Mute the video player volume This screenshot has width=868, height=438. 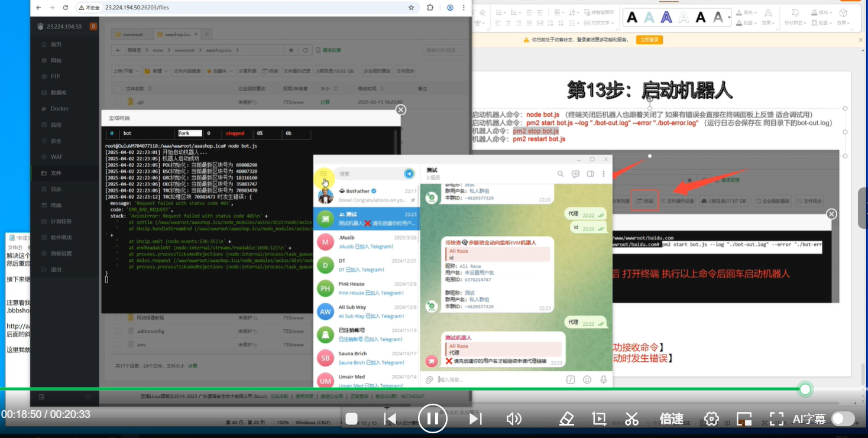(514, 419)
